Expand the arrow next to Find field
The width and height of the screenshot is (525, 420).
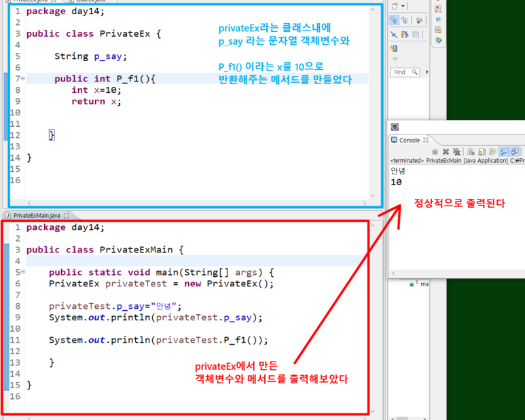(427, 72)
